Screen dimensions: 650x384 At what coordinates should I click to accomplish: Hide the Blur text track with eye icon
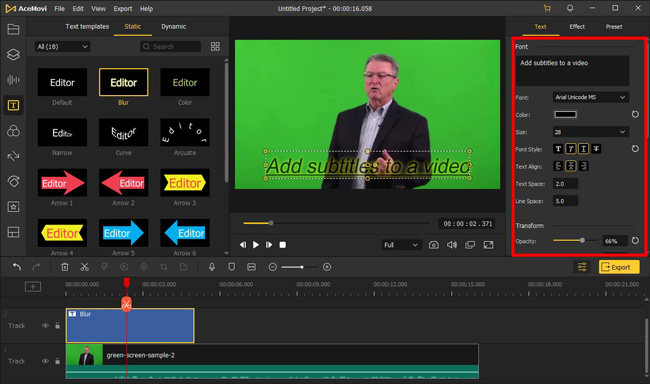pyautogui.click(x=45, y=326)
